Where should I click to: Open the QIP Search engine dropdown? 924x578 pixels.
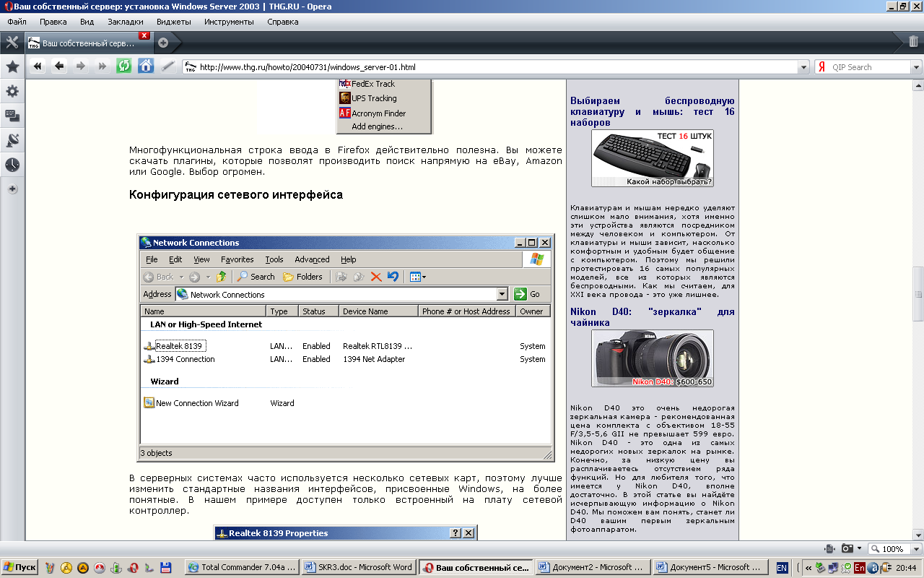[x=916, y=67]
